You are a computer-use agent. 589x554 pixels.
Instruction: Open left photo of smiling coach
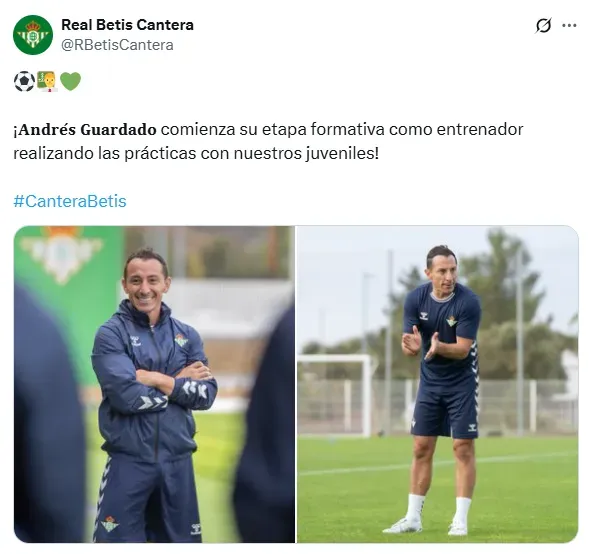154,384
